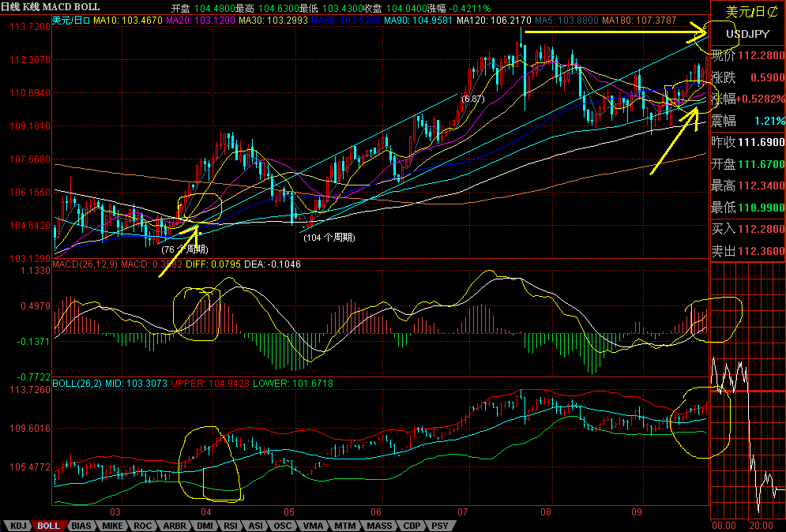
Task: Click the 昨收 111.6900 quote row
Action: point(747,142)
